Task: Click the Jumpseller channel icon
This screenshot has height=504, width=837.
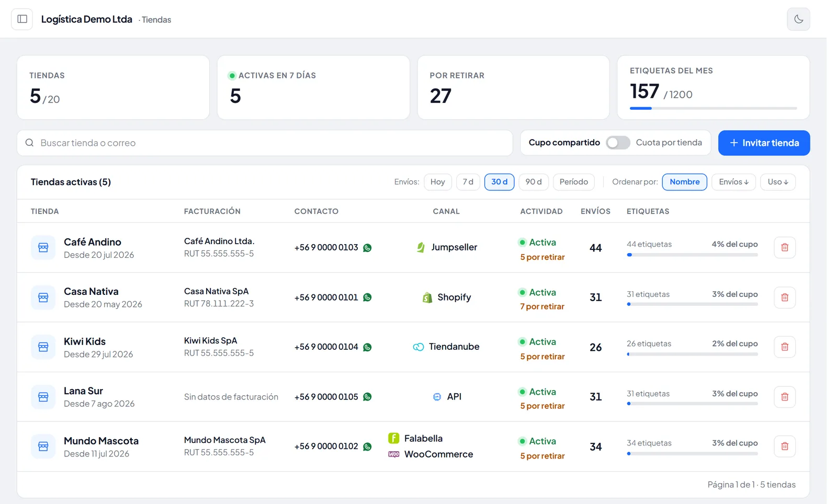Action: click(x=421, y=247)
